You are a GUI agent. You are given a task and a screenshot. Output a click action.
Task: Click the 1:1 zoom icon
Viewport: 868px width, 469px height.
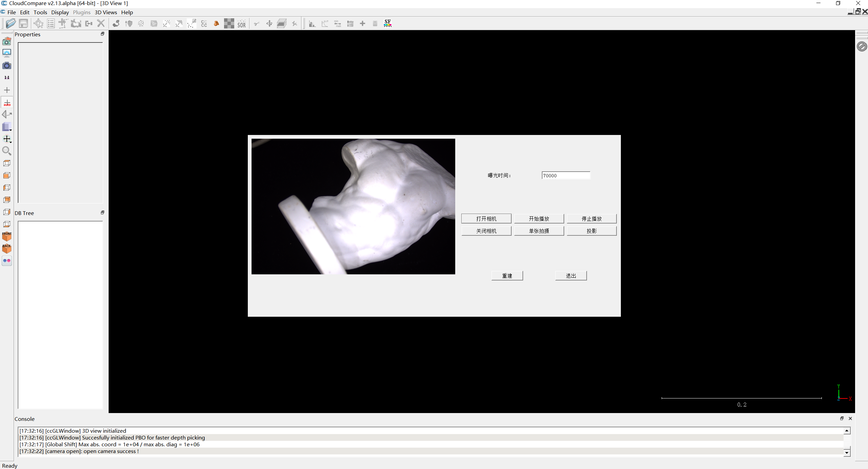(x=7, y=78)
